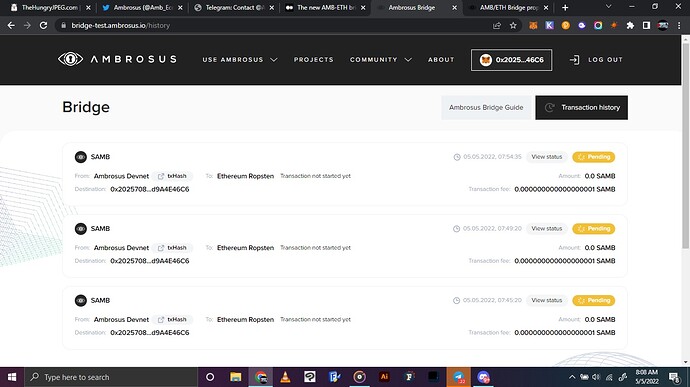Open the Chrome three-dot menu

pyautogui.click(x=679, y=26)
